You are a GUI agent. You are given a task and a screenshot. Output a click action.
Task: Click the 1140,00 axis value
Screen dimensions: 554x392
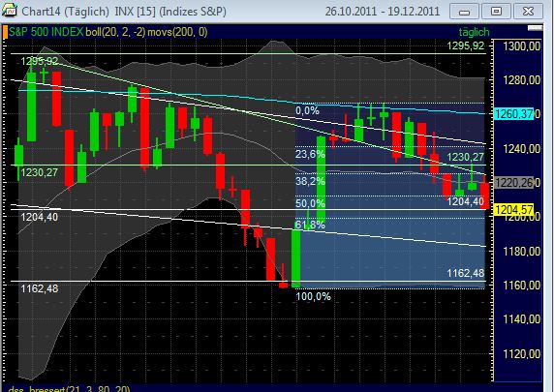522,319
